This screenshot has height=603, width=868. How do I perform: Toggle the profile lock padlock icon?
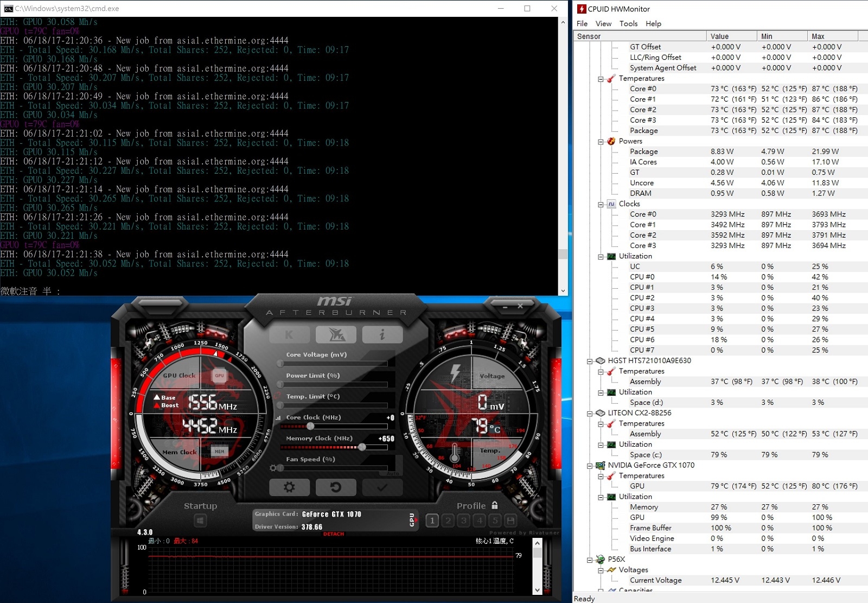click(495, 505)
